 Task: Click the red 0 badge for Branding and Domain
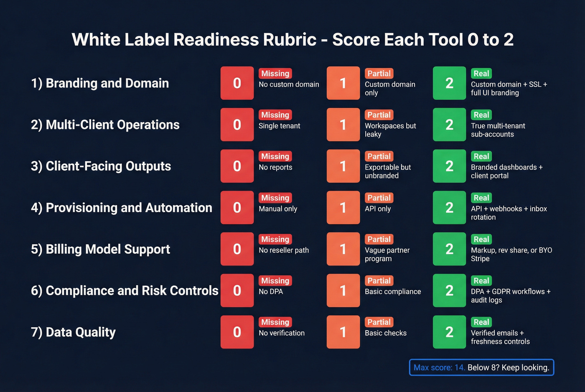click(x=237, y=83)
